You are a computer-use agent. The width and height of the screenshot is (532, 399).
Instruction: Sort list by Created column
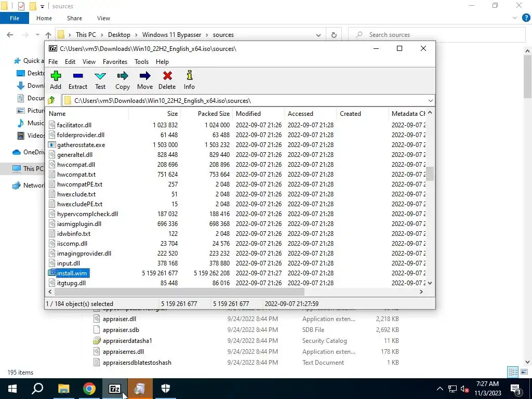362,114
